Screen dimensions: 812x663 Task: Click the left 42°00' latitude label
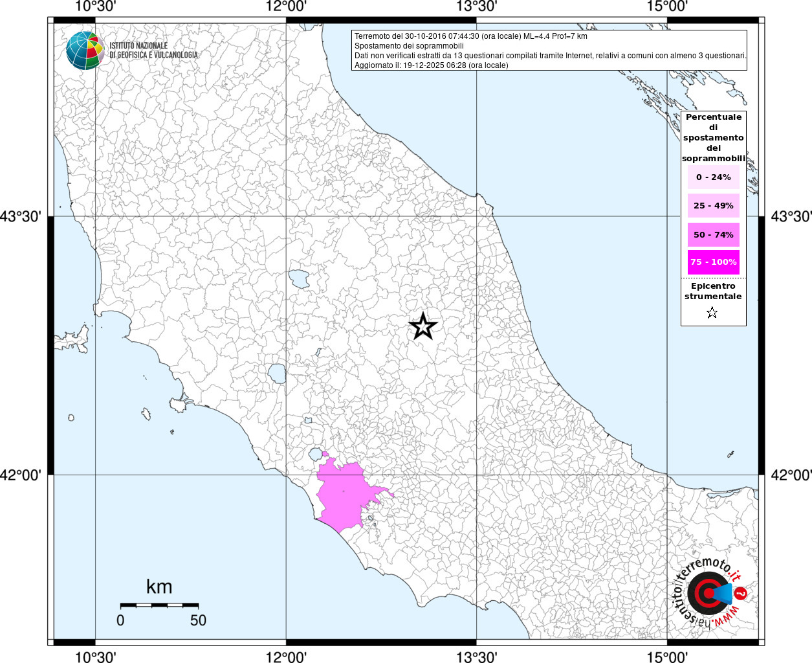(x=21, y=475)
